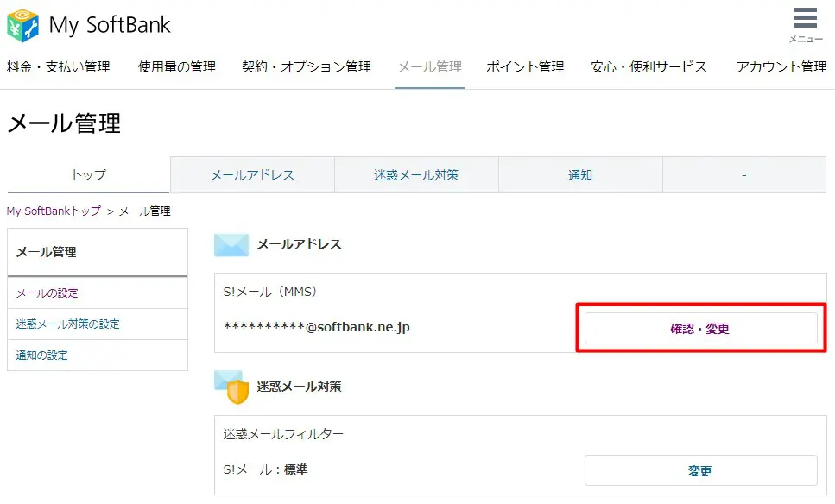The image size is (835, 504).
Task: Follow My SoftBankトップ breadcrumb link
Action: point(54,211)
